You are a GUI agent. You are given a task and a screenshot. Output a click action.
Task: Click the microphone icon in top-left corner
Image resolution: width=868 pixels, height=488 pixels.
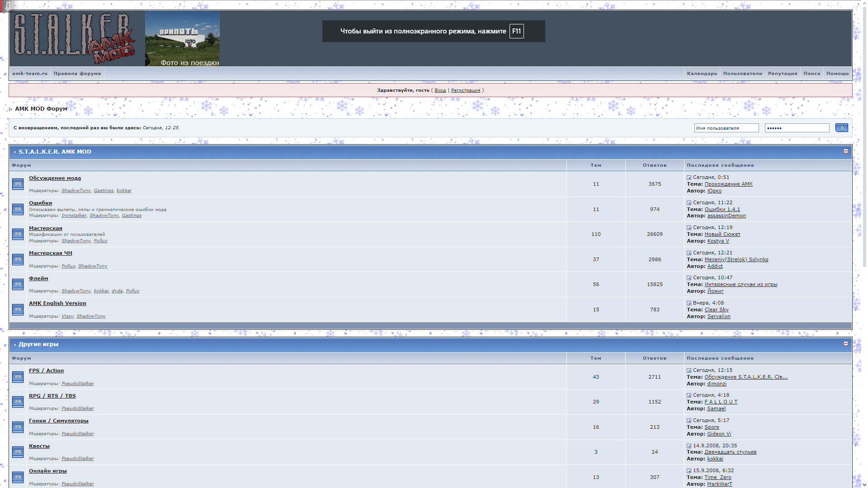[x=8, y=5]
